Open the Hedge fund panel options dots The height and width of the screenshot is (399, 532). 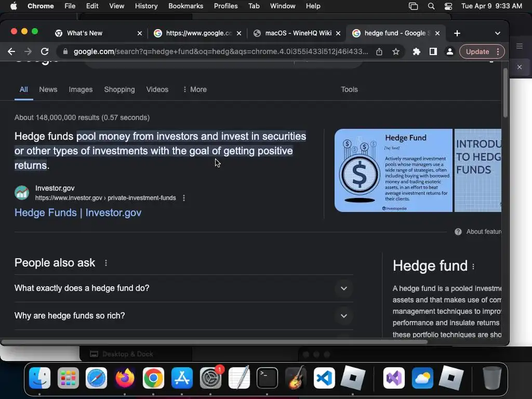[x=473, y=267]
